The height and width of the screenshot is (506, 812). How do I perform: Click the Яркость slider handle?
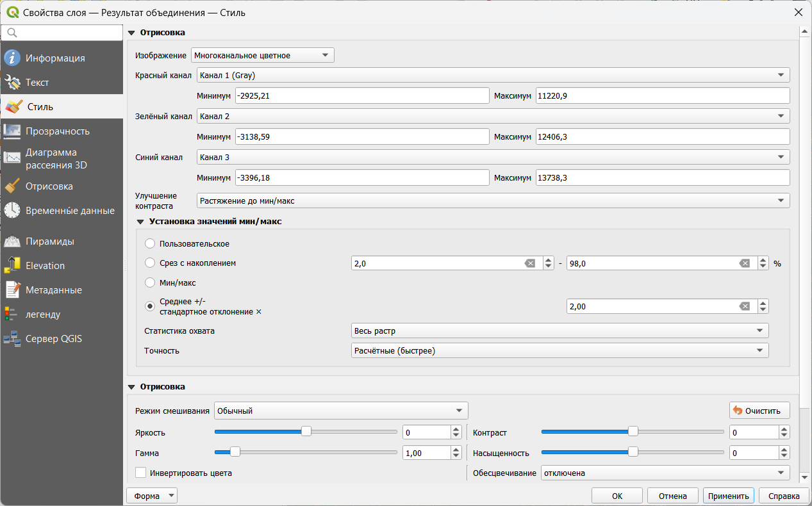point(306,432)
